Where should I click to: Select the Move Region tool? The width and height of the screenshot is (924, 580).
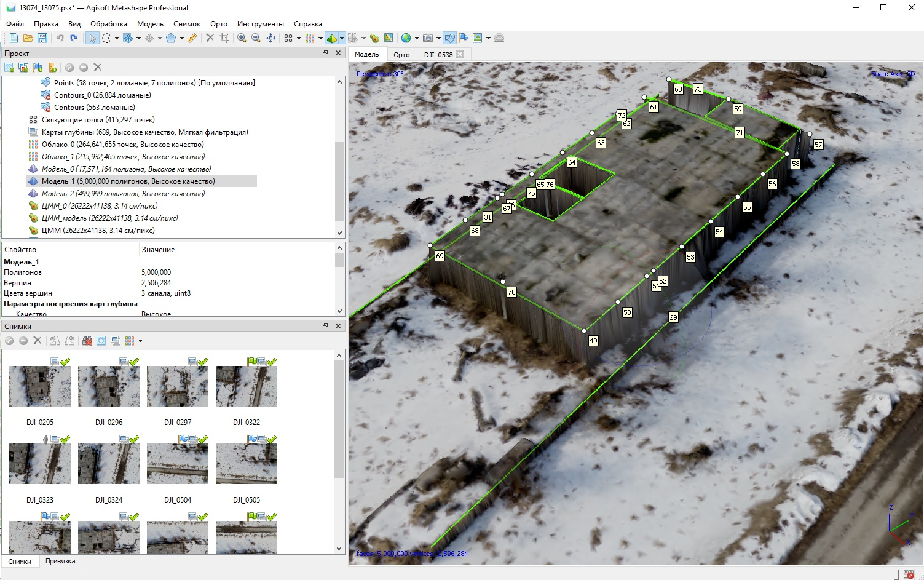(x=128, y=38)
